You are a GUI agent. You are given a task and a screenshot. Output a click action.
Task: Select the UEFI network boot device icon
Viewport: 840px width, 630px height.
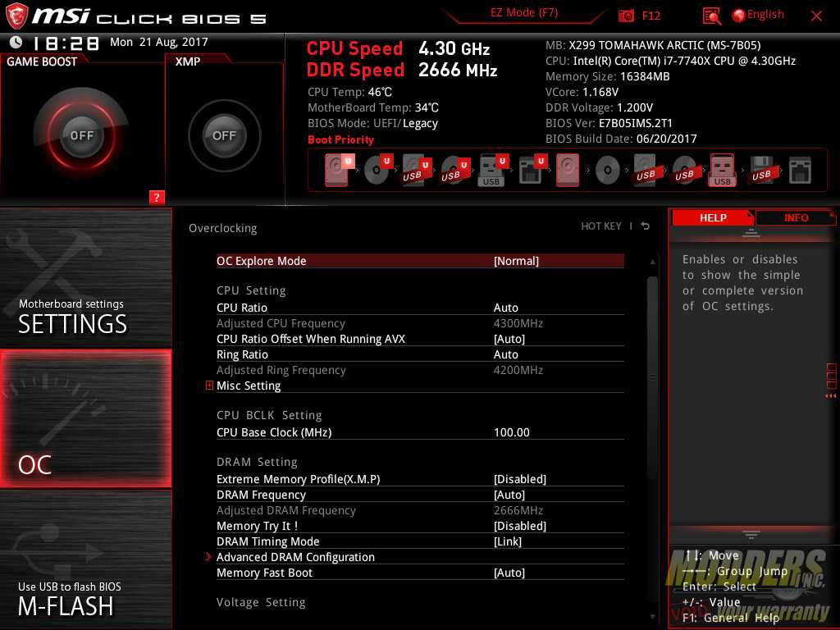click(532, 171)
